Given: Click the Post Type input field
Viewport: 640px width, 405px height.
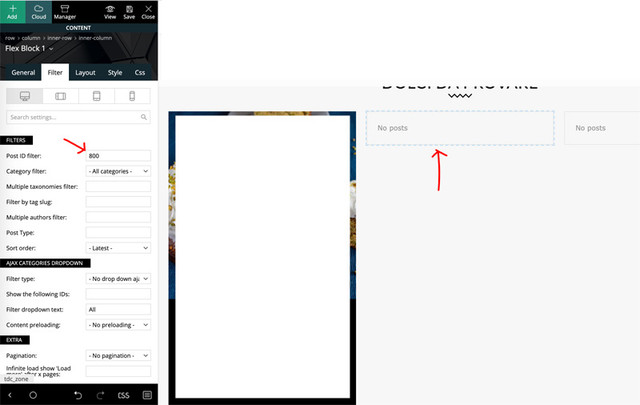Looking at the screenshot, I should pos(118,232).
